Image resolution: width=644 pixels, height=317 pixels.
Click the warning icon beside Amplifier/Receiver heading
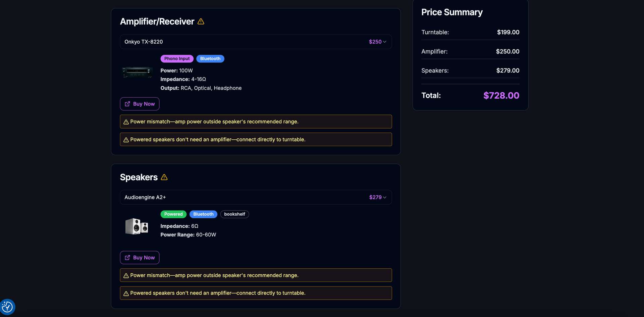click(x=201, y=21)
